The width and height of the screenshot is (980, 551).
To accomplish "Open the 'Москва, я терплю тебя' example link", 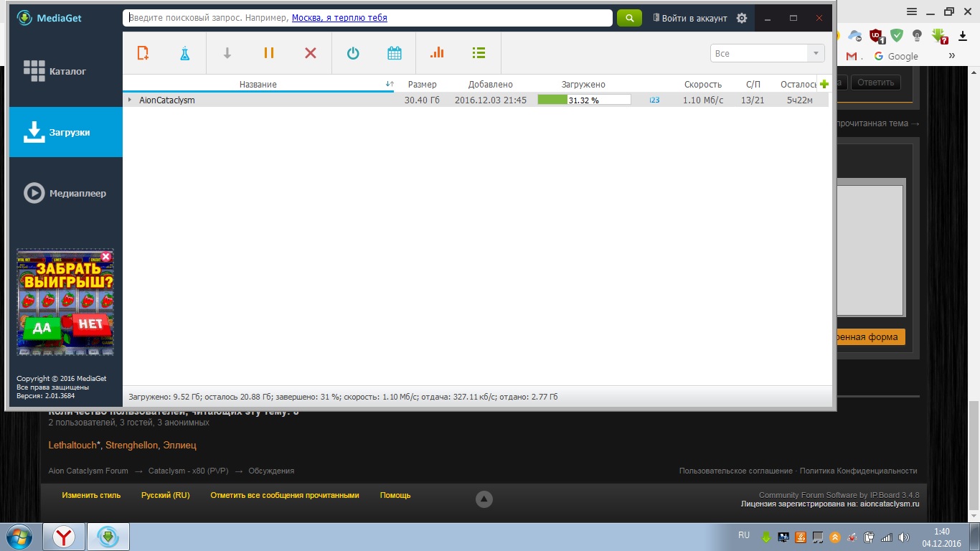I will 339,18.
